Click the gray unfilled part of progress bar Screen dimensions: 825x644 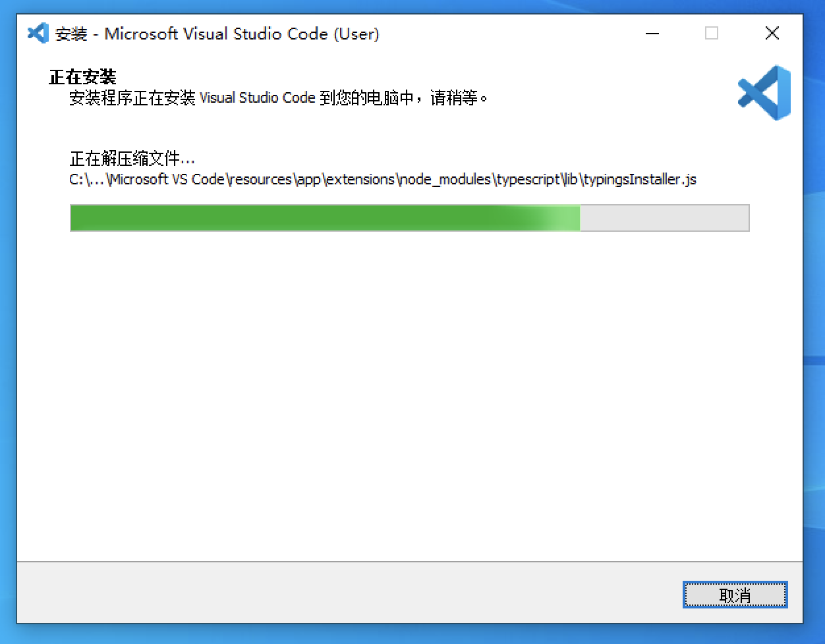664,218
